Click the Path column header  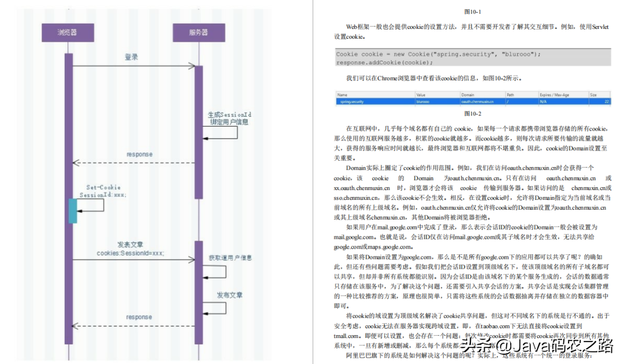(511, 95)
